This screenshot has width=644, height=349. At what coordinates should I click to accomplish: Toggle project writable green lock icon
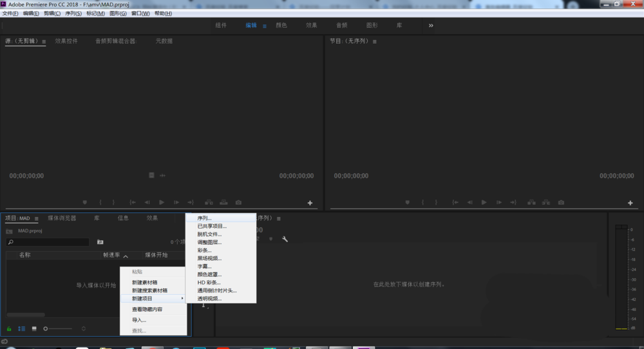click(9, 328)
